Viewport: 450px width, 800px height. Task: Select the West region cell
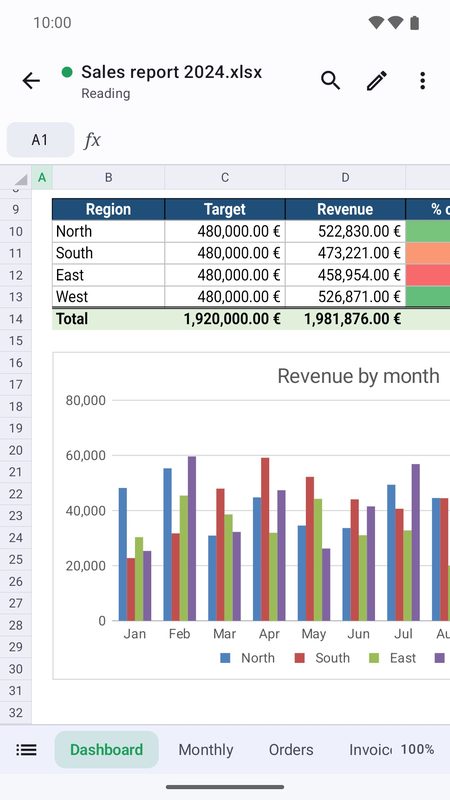(108, 296)
